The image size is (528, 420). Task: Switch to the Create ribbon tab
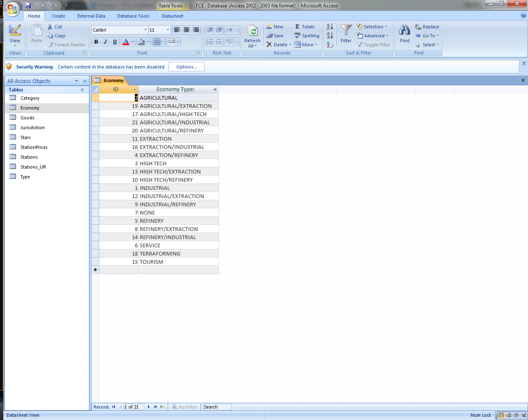58,16
